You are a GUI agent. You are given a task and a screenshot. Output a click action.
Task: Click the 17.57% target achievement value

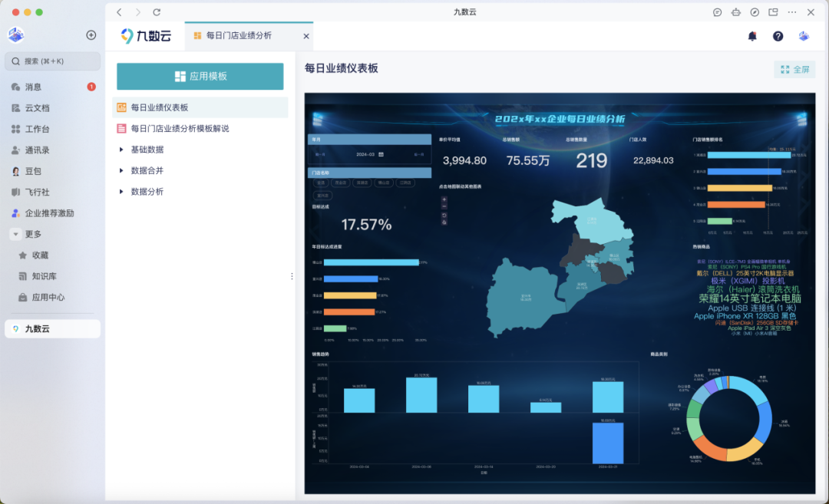tap(366, 225)
